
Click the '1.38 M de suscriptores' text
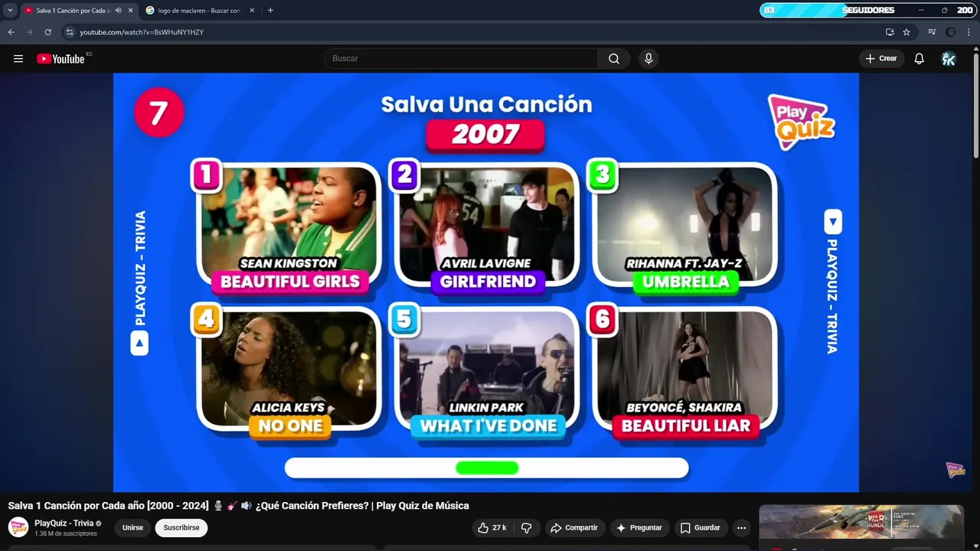[x=66, y=534]
